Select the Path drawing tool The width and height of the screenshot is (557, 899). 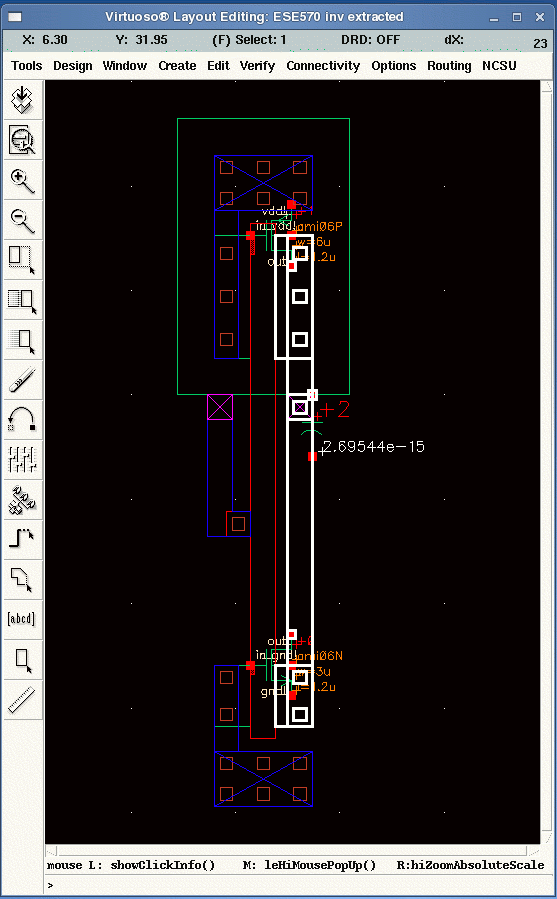point(22,538)
